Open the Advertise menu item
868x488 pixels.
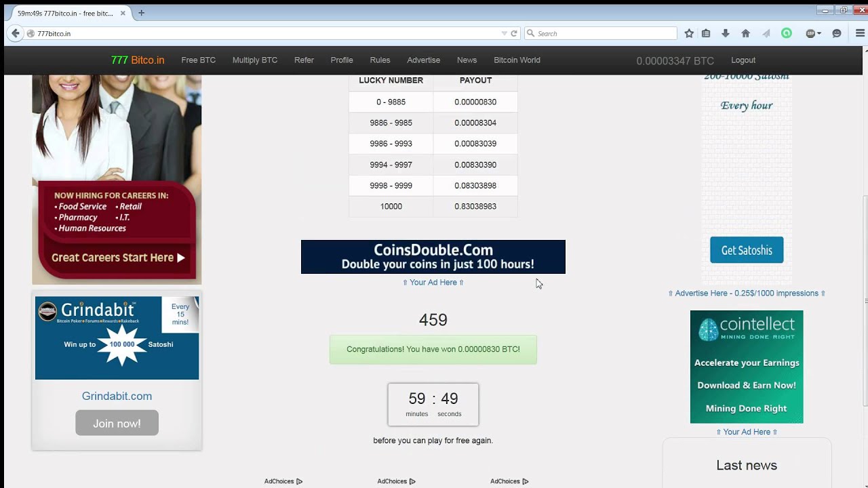(x=424, y=60)
